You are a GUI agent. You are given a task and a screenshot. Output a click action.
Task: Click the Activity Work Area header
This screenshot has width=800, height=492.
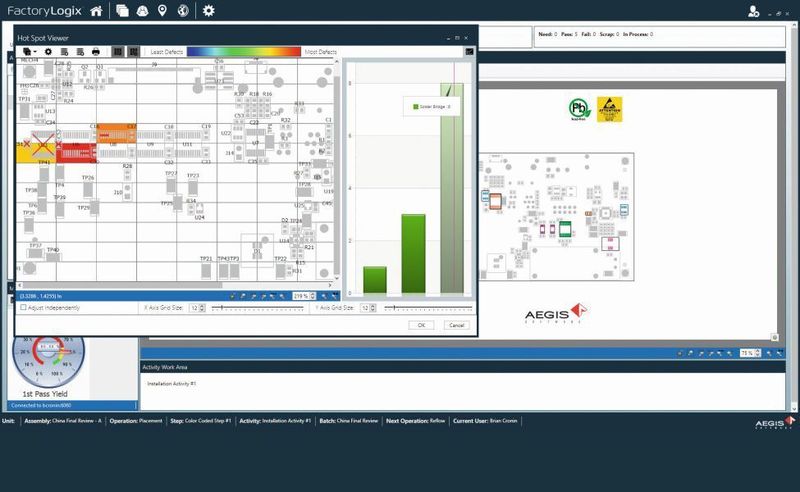coord(463,367)
